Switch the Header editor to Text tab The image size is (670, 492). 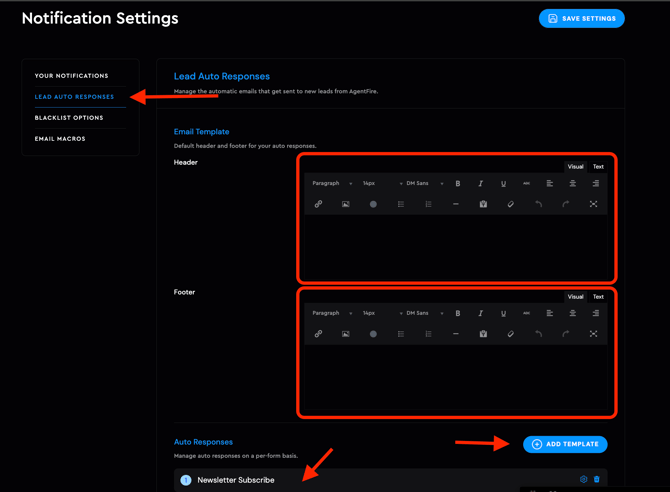[x=598, y=167]
